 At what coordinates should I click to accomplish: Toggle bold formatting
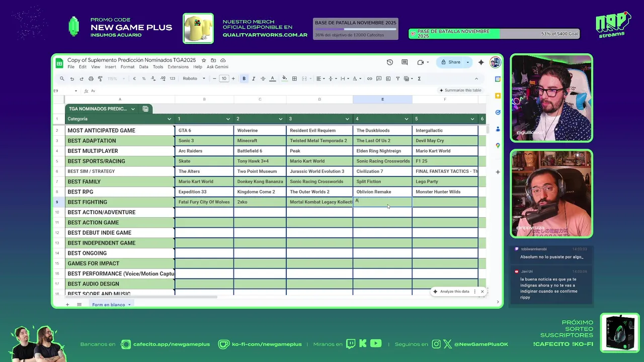click(x=244, y=78)
